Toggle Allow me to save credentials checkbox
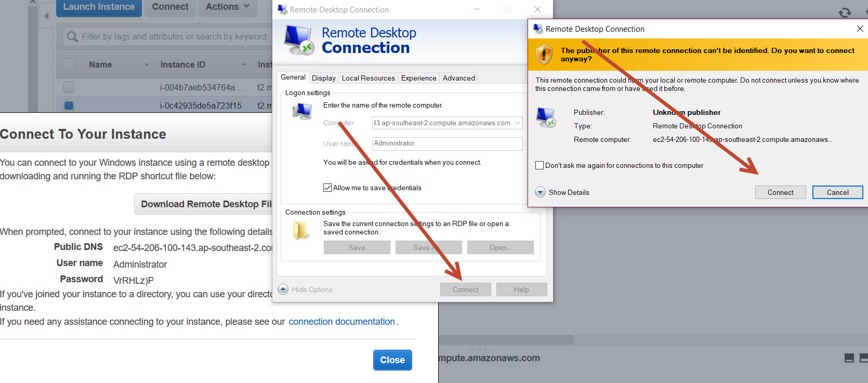The height and width of the screenshot is (383, 868). (327, 188)
